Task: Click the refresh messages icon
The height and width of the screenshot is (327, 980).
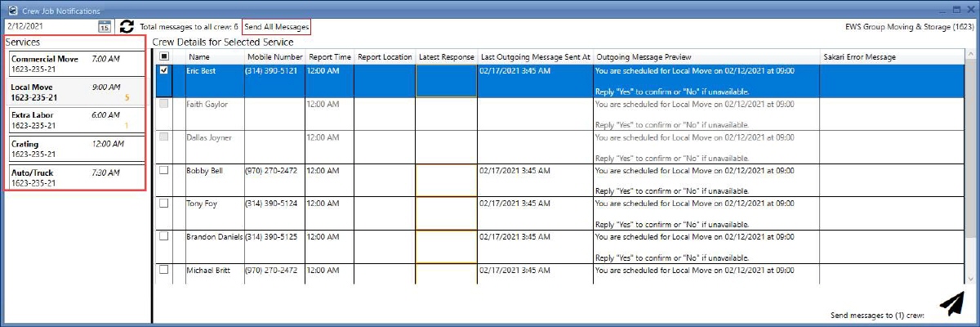Action: pos(127,27)
